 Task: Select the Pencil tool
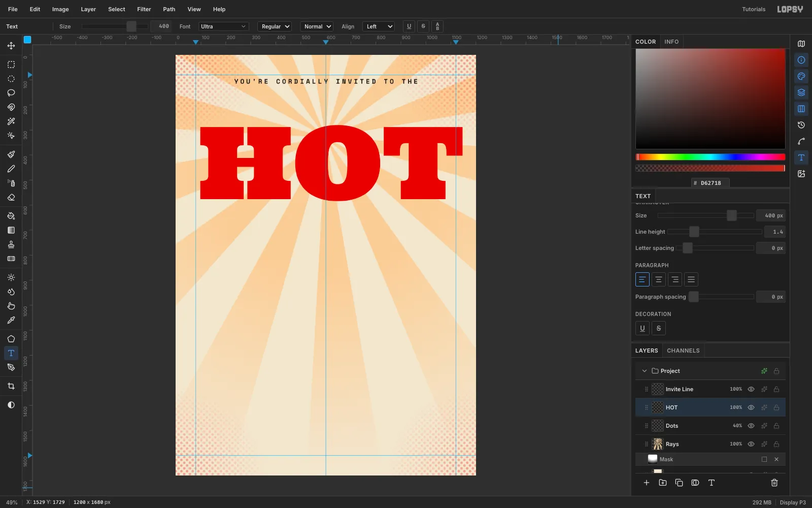(x=11, y=169)
